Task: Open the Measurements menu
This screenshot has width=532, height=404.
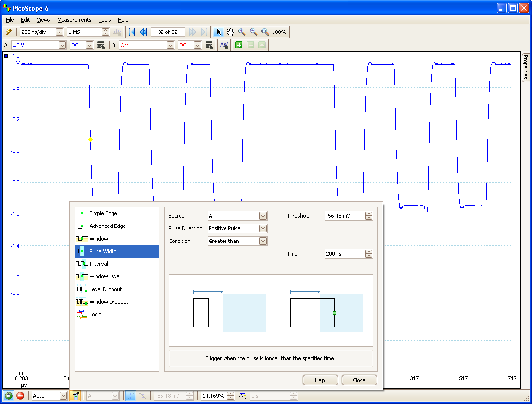Action: [x=74, y=20]
